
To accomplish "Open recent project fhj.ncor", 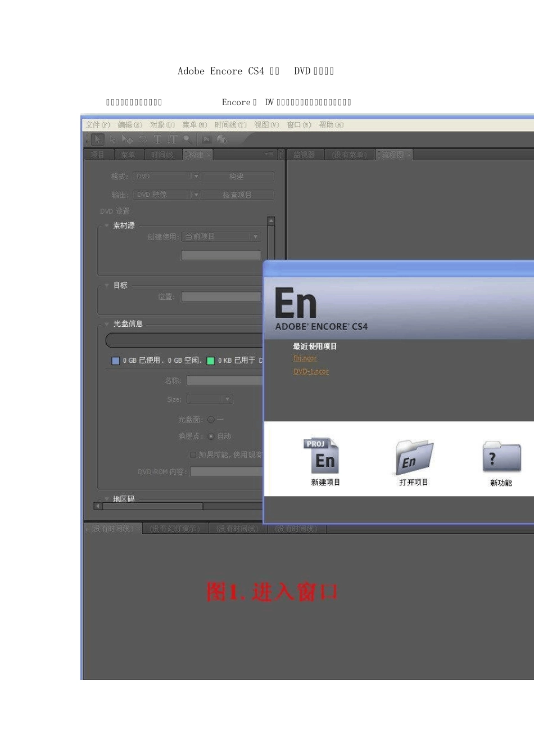I will (305, 358).
